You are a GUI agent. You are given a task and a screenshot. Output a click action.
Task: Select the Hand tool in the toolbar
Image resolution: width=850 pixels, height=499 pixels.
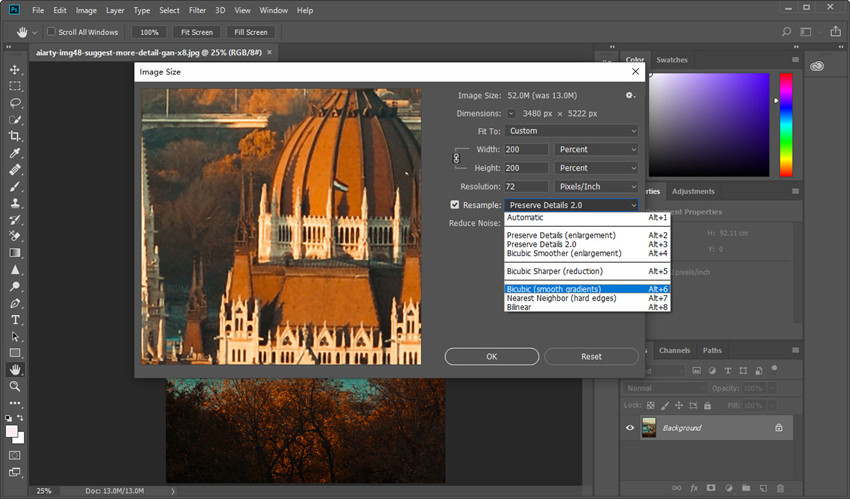[15, 370]
